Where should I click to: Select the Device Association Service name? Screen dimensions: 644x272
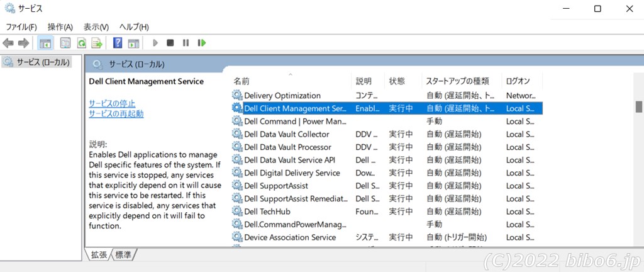[290, 237]
